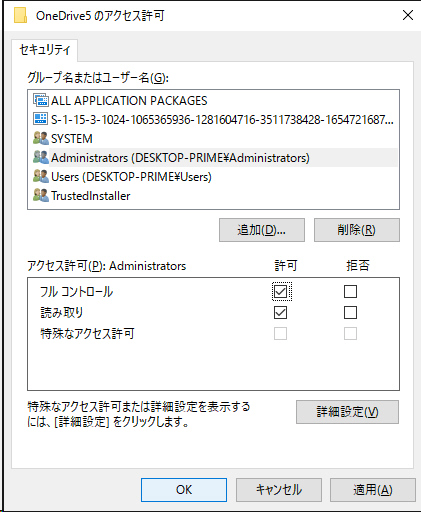
Task: Click the キャンセル button
Action: tap(279, 490)
